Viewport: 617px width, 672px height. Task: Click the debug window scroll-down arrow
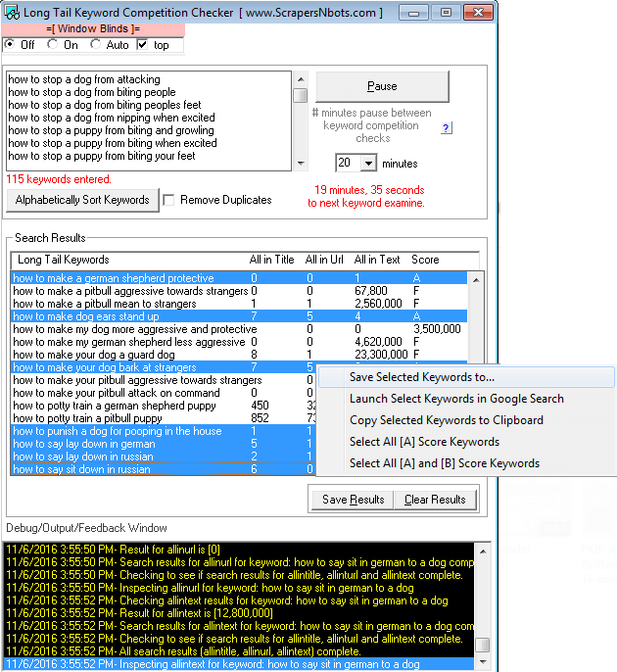(483, 662)
